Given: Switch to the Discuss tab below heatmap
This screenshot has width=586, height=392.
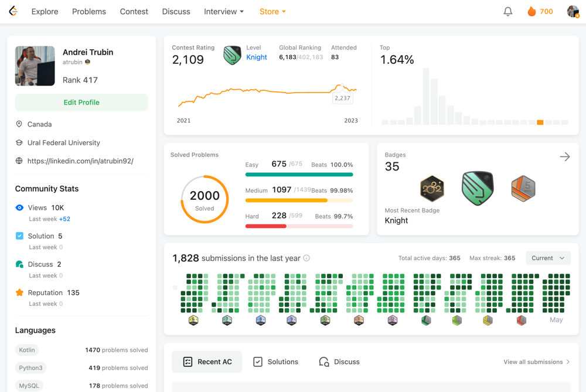Looking at the screenshot, I should (339, 362).
